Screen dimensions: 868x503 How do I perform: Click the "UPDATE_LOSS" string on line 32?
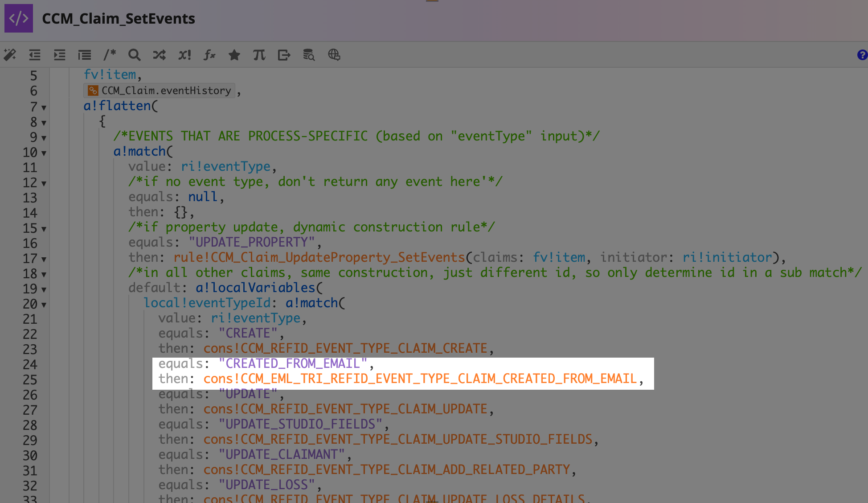pyautogui.click(x=266, y=485)
